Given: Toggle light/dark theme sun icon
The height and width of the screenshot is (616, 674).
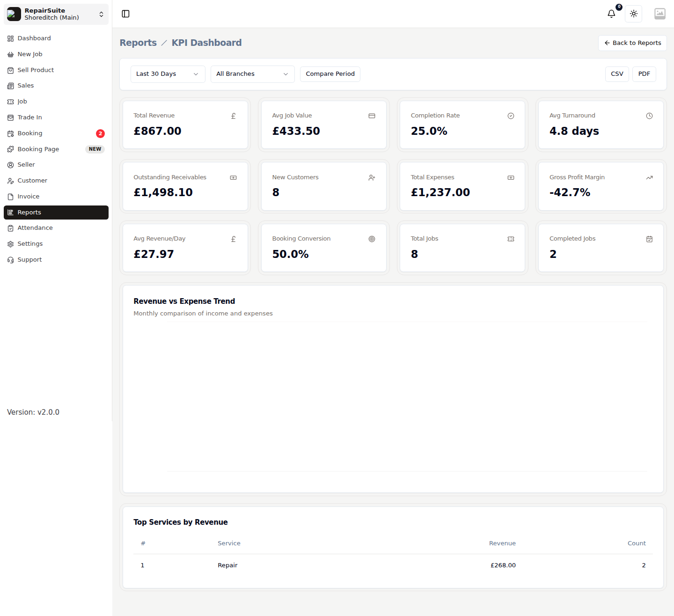Looking at the screenshot, I should coord(633,14).
